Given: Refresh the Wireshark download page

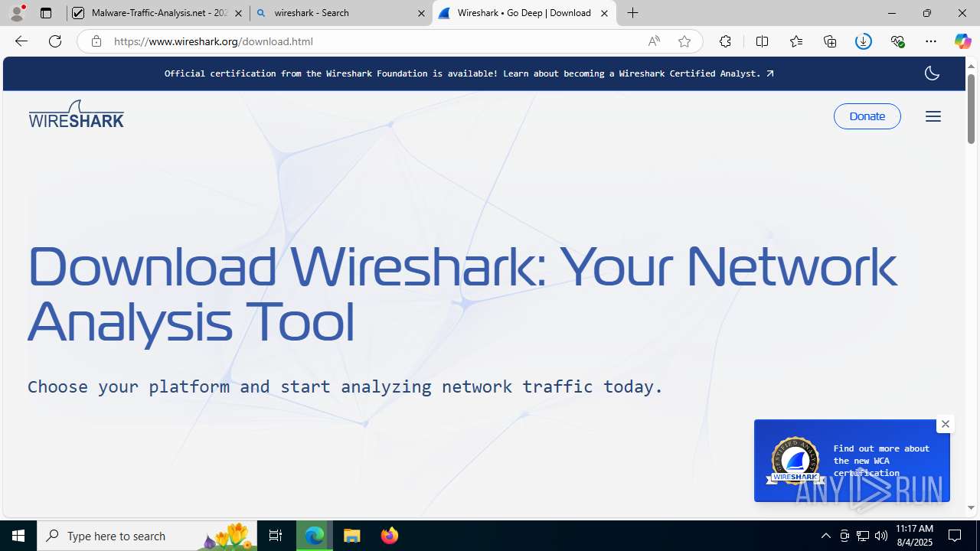Looking at the screenshot, I should [55, 41].
